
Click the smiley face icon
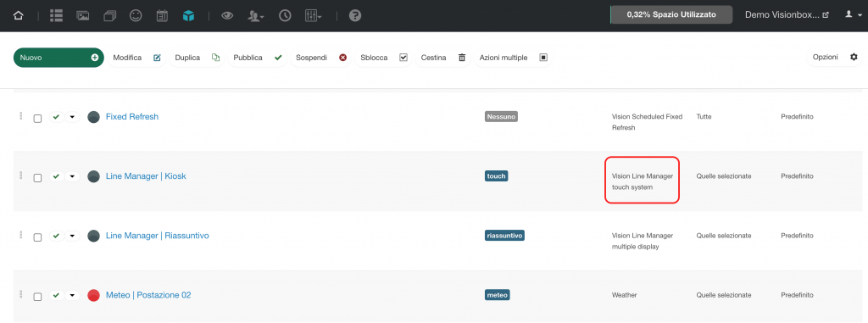pos(136,15)
